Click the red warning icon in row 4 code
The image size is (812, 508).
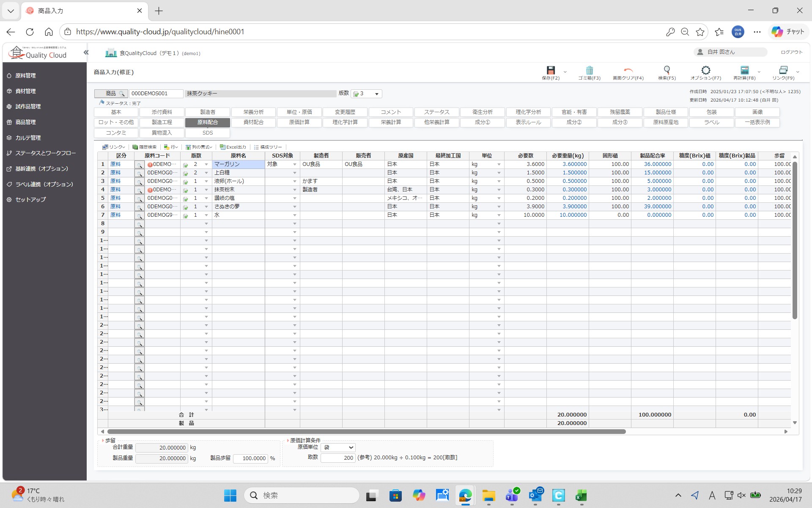point(150,190)
